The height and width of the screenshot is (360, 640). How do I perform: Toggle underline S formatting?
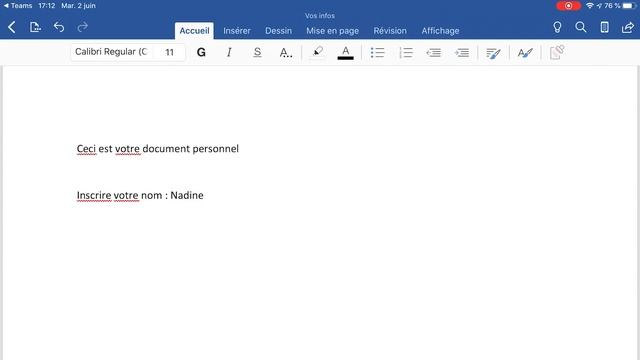[x=257, y=52]
